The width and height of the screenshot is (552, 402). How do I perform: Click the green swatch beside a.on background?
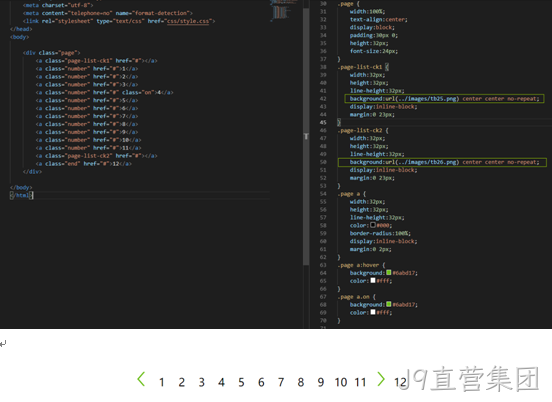click(389, 304)
